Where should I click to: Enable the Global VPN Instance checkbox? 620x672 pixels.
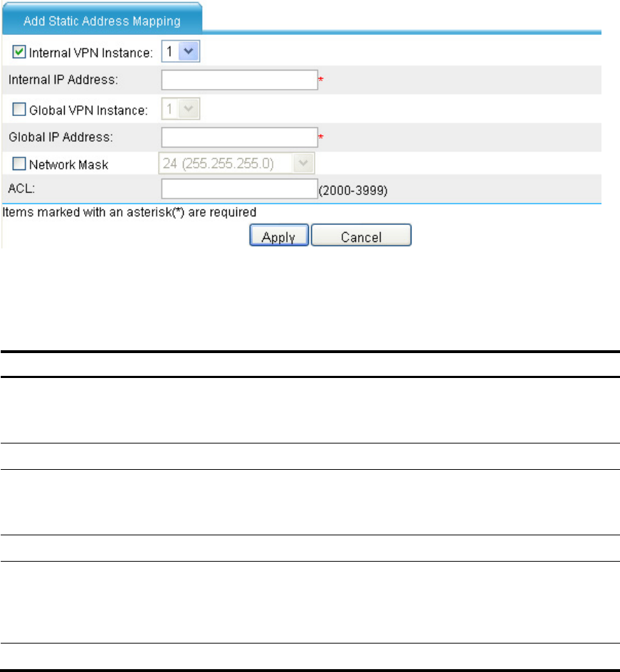click(x=19, y=110)
